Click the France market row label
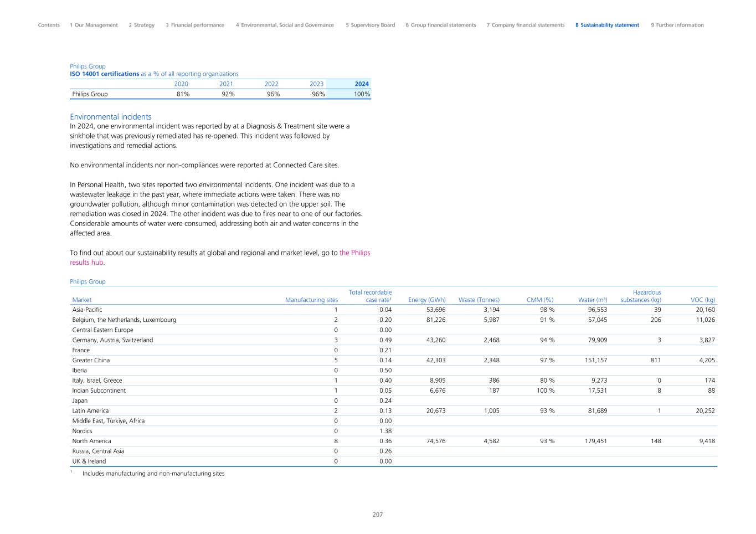 point(81,350)
